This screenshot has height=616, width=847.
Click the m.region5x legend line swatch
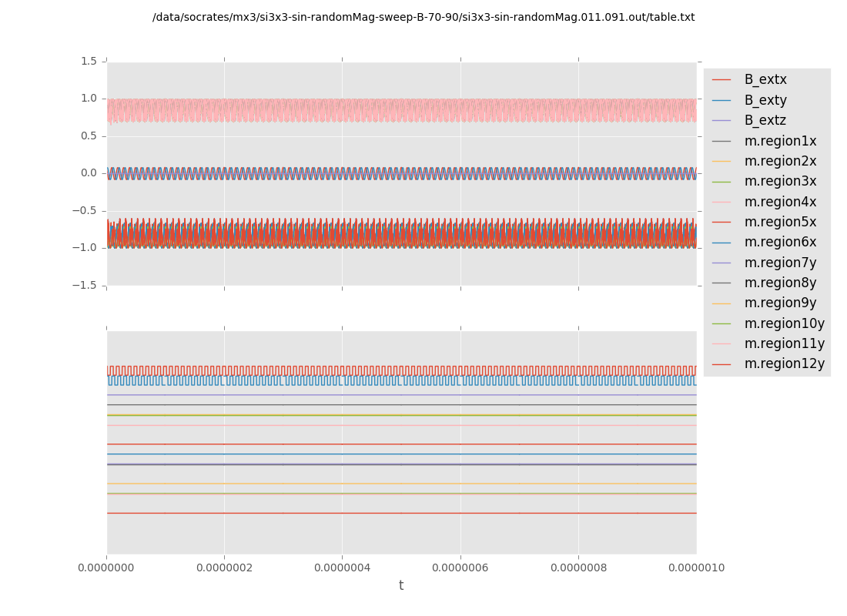[721, 222]
